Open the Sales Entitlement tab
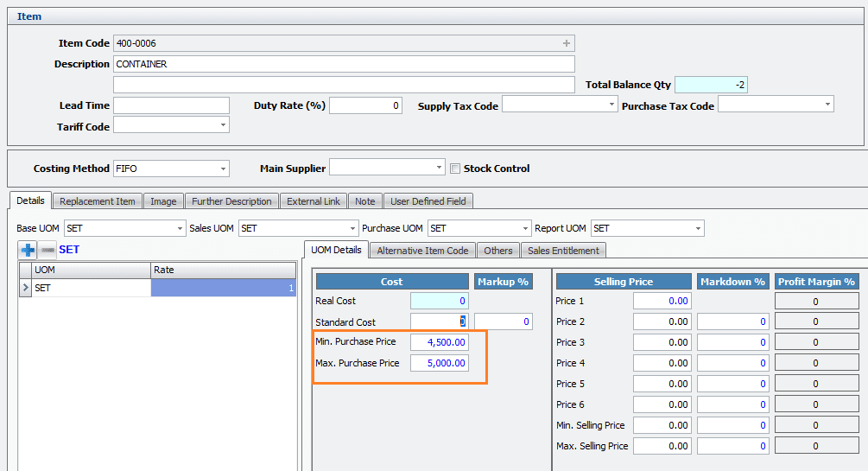The width and height of the screenshot is (868, 471). (x=564, y=251)
